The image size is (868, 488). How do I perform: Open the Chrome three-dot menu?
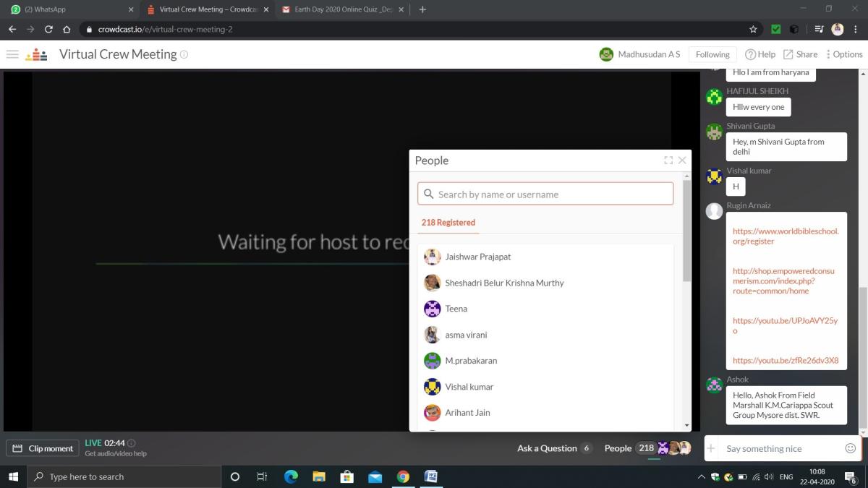pyautogui.click(x=856, y=30)
